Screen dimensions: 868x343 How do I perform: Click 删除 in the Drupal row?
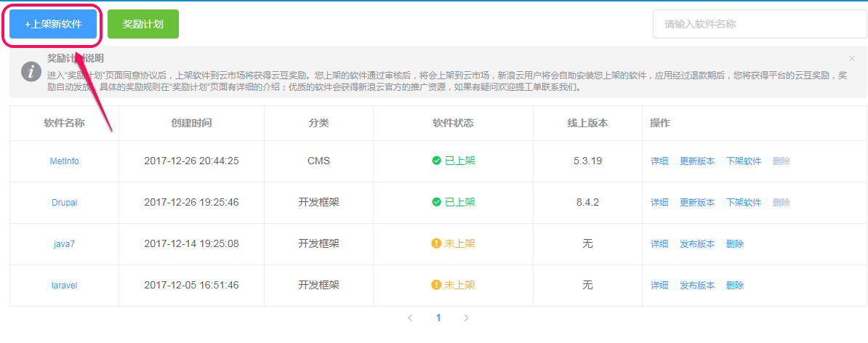[x=781, y=203]
